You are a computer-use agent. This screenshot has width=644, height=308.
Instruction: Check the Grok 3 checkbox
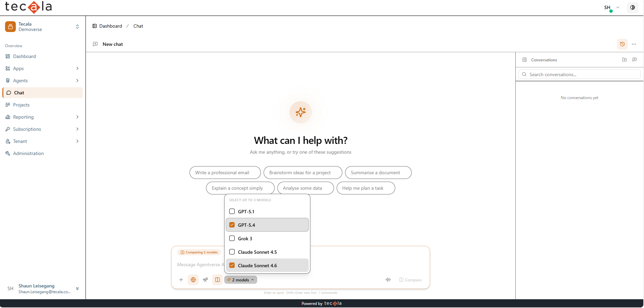click(232, 238)
